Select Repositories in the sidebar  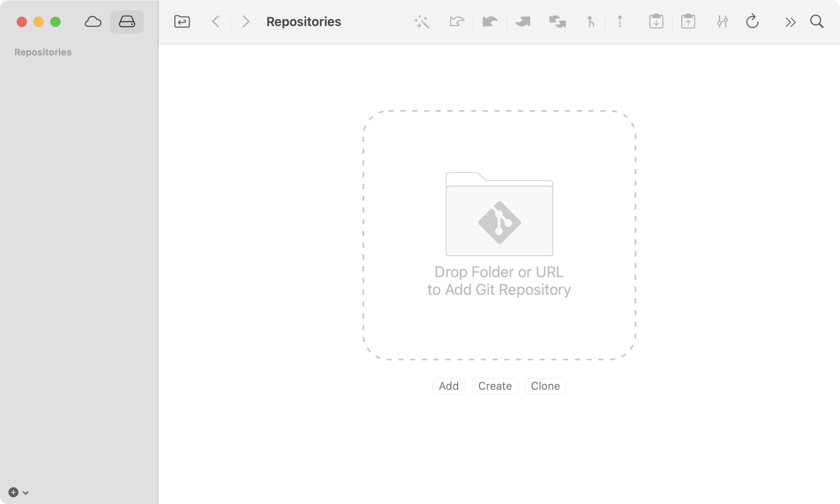point(42,52)
